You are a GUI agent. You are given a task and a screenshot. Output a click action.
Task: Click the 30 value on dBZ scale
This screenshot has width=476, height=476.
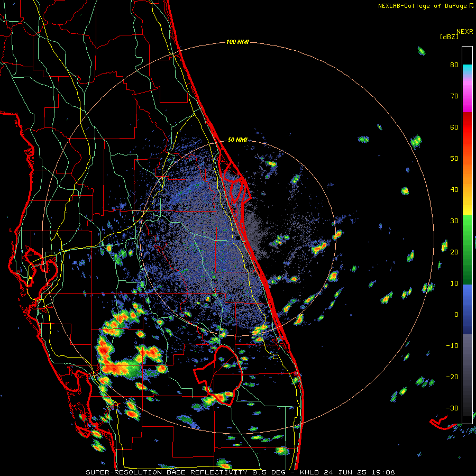[x=454, y=221]
